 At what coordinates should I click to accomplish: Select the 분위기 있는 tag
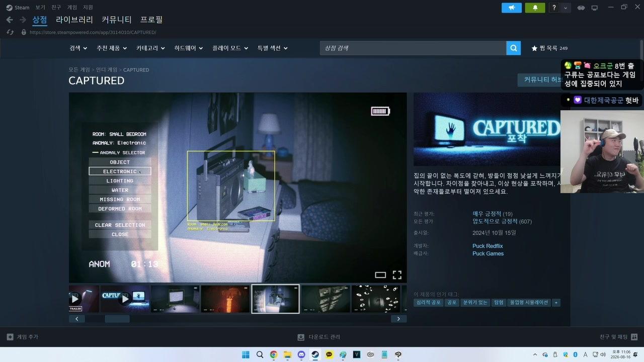pos(475,303)
